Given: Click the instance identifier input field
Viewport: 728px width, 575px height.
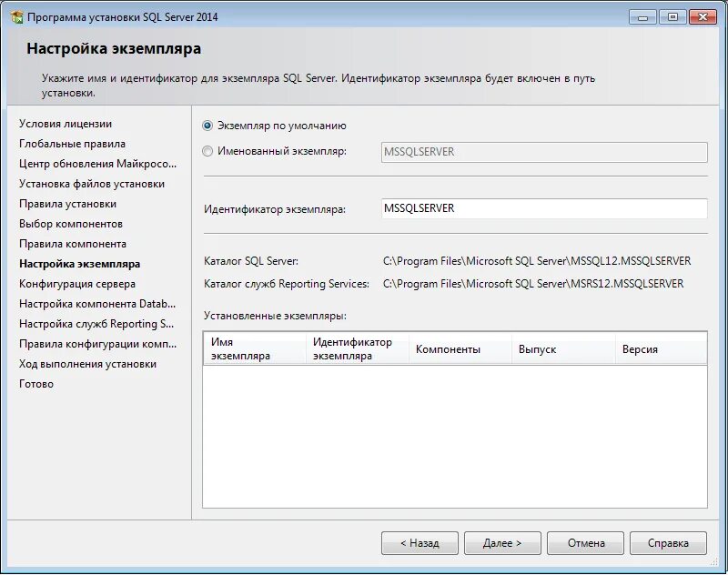Looking at the screenshot, I should pos(544,208).
